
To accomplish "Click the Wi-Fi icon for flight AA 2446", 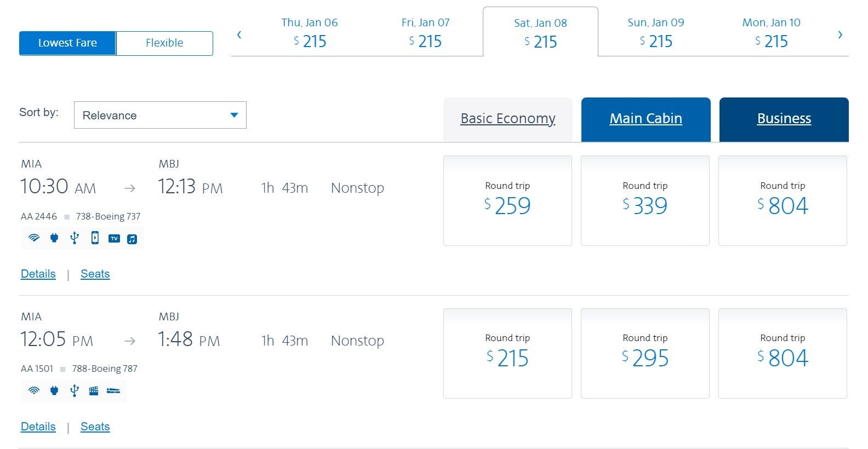I will point(34,238).
